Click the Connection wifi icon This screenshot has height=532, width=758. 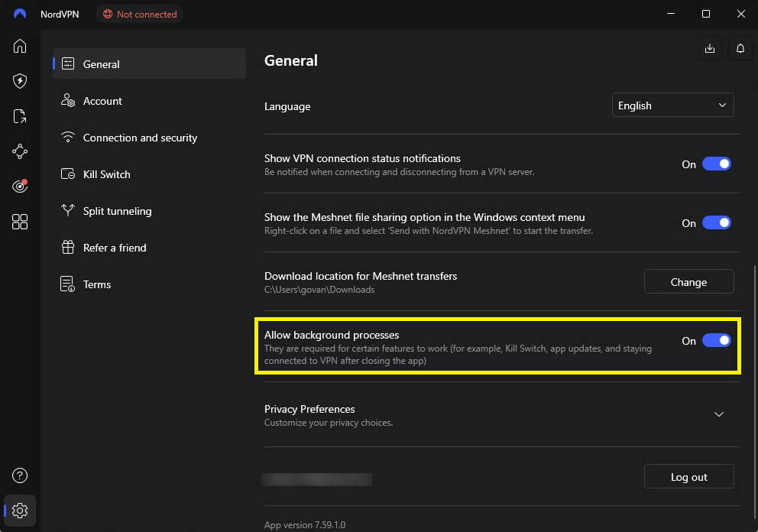coord(68,138)
